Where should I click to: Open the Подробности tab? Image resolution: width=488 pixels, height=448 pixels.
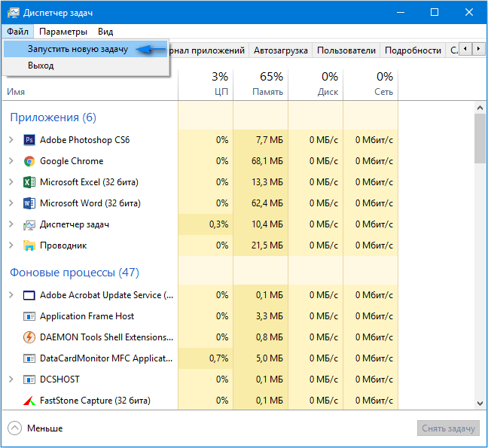tap(413, 50)
